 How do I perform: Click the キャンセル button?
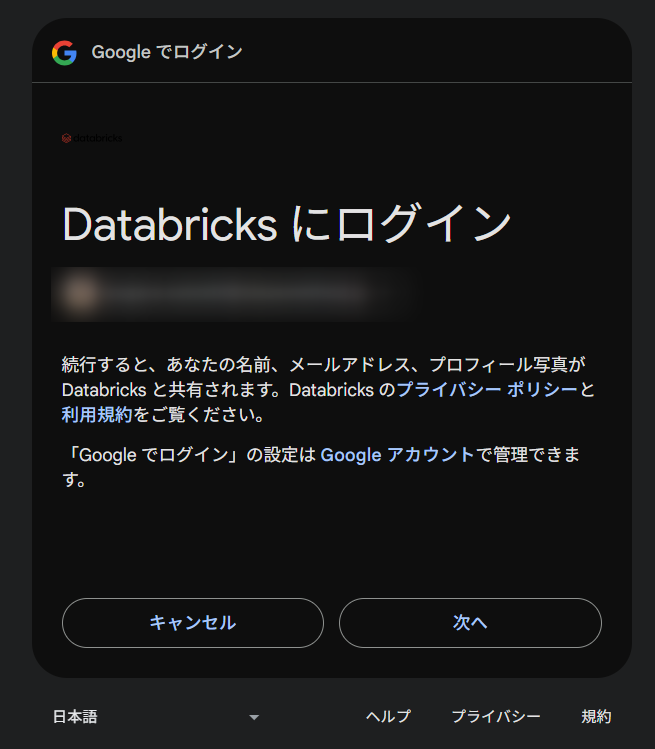point(193,623)
